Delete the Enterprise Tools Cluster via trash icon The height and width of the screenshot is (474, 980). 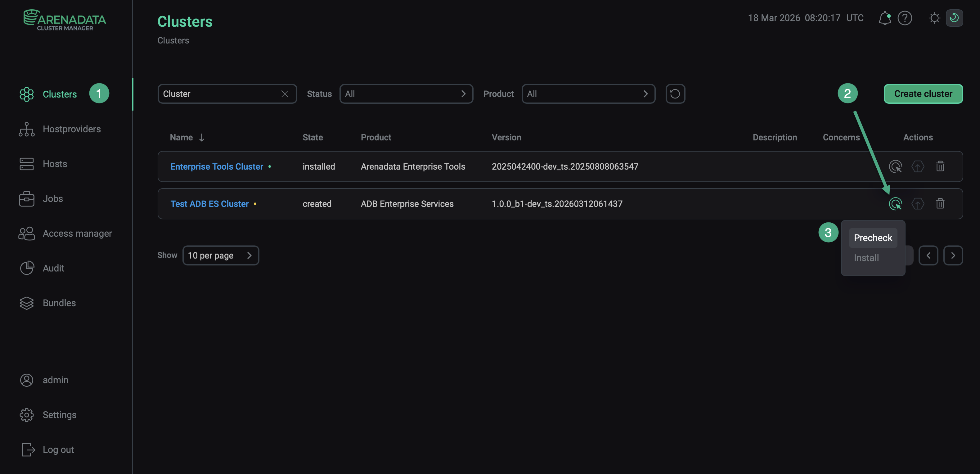pos(940,166)
